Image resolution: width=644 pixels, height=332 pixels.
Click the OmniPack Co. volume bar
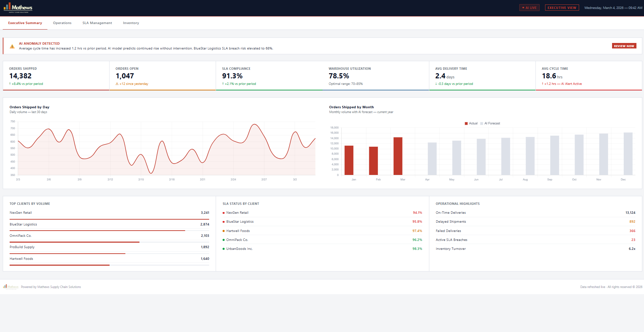click(75, 242)
